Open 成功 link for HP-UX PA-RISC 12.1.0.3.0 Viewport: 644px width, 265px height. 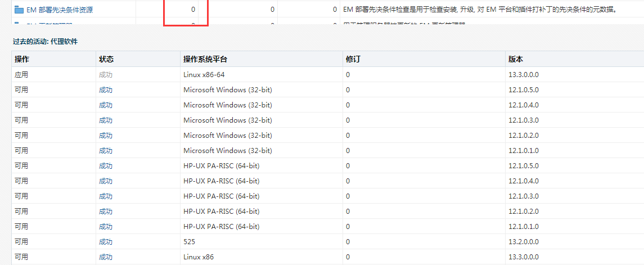[x=106, y=196]
